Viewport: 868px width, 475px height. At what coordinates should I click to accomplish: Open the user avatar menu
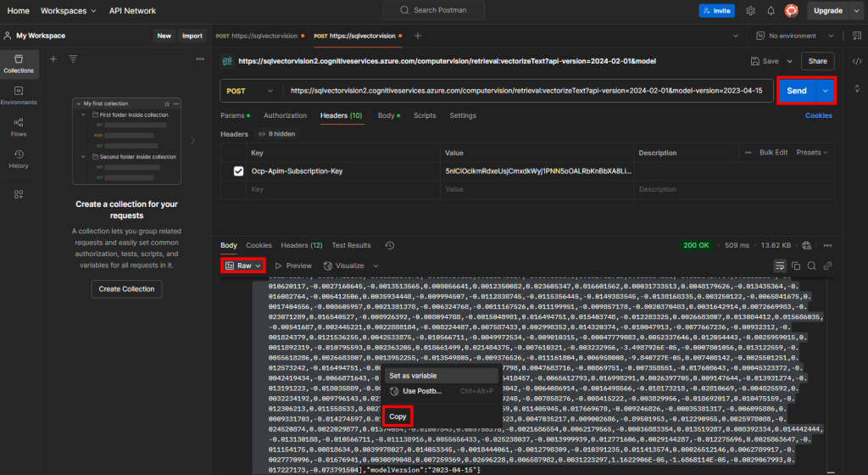click(792, 10)
